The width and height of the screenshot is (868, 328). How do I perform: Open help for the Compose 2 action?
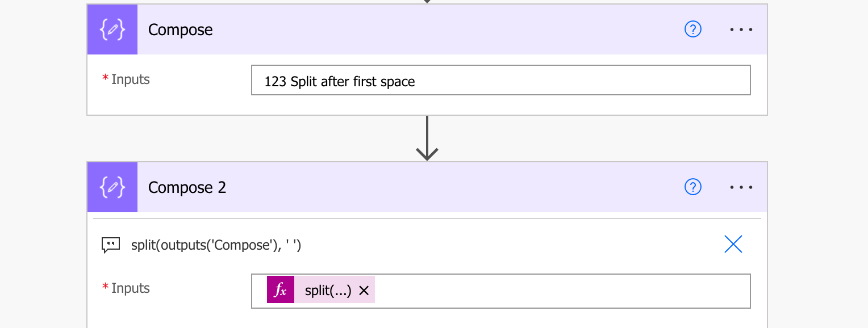click(693, 187)
